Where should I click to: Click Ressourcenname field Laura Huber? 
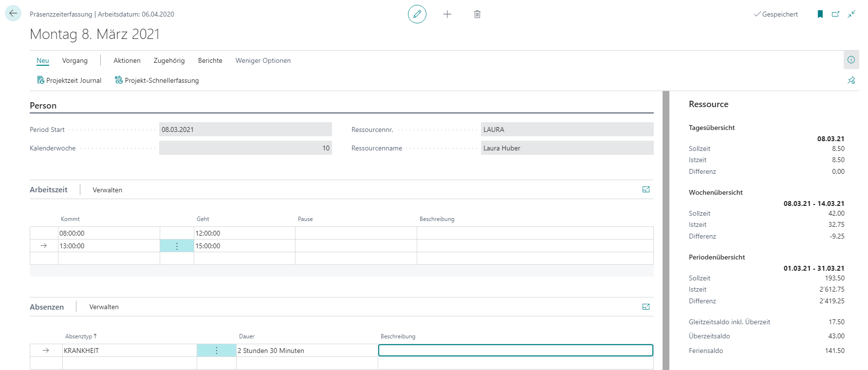pyautogui.click(x=567, y=148)
